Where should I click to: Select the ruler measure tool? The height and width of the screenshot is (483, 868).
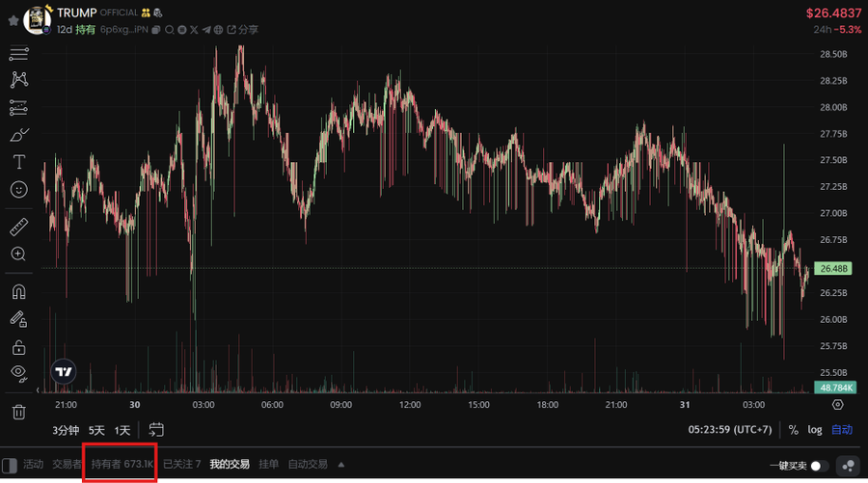click(x=18, y=228)
